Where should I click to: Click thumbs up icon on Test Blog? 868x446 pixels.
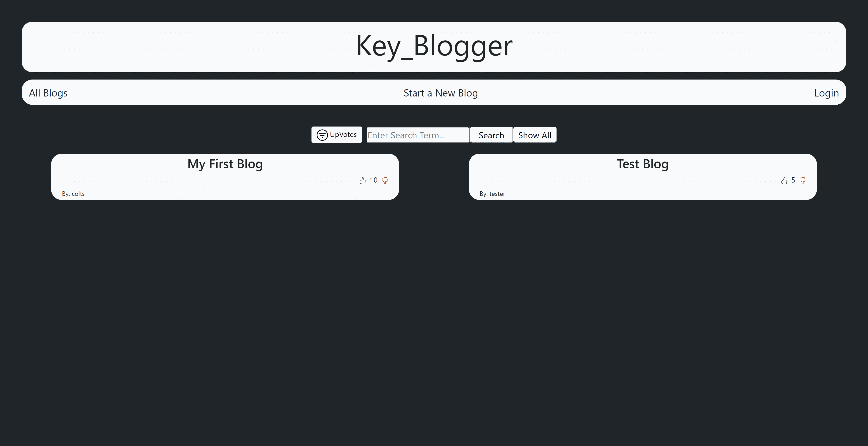coord(784,180)
